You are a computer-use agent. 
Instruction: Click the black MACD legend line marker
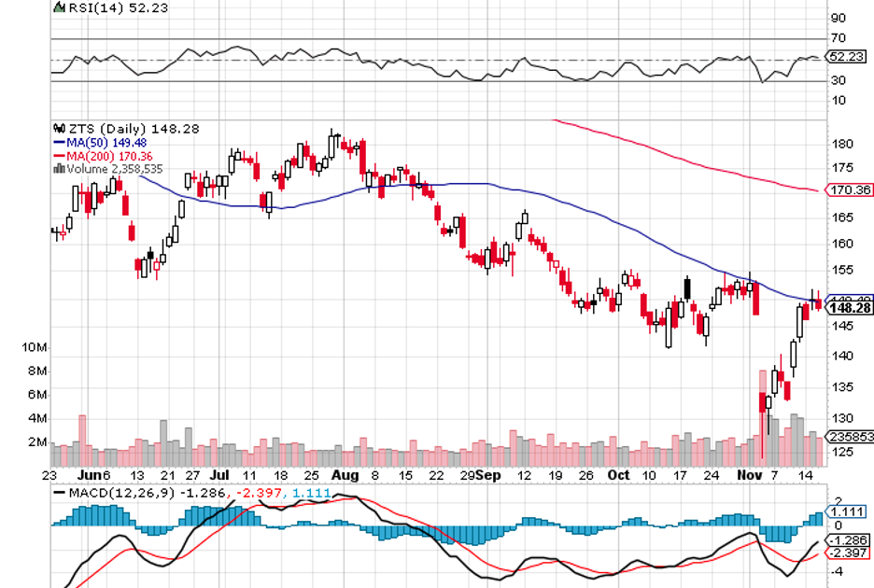tap(59, 491)
